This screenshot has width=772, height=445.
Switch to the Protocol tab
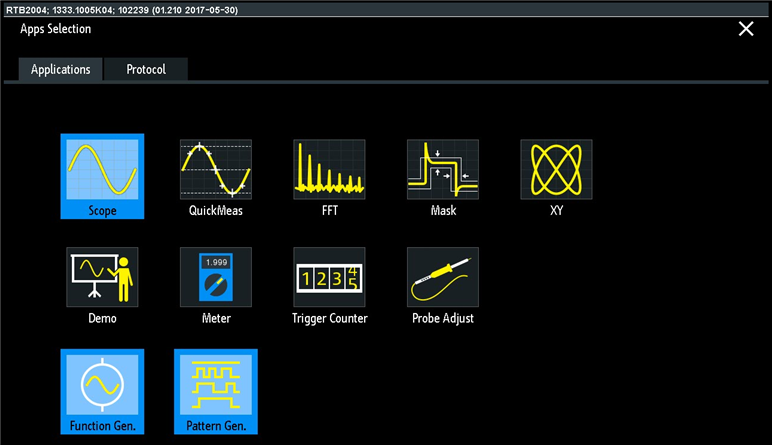(146, 69)
